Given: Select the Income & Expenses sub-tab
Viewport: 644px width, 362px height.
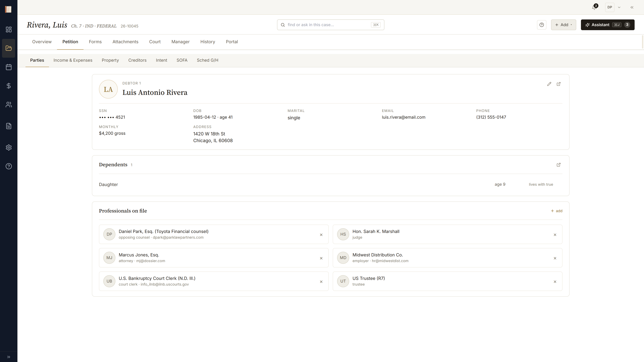Looking at the screenshot, I should (x=73, y=60).
